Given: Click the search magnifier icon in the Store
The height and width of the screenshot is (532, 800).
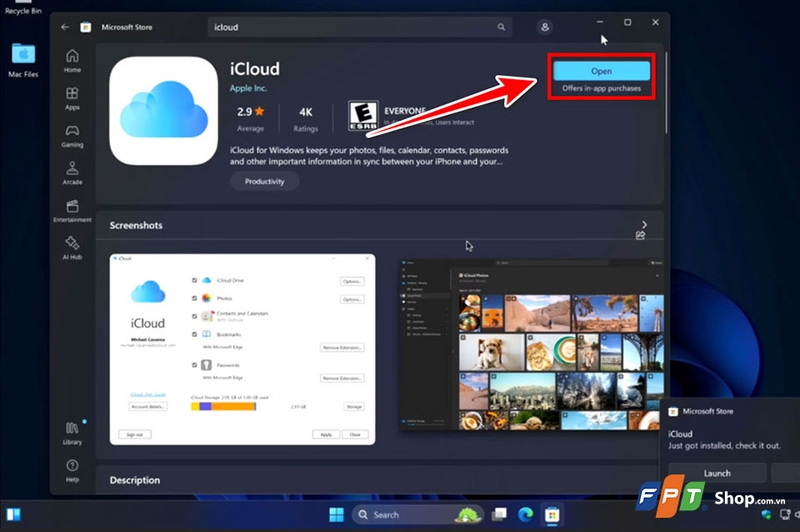Looking at the screenshot, I should (x=501, y=27).
